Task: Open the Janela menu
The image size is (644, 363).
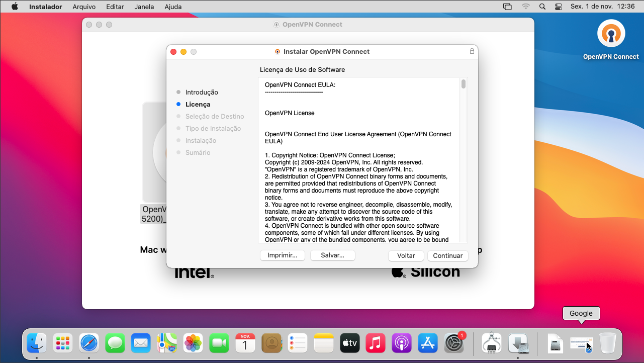Action: (144, 7)
